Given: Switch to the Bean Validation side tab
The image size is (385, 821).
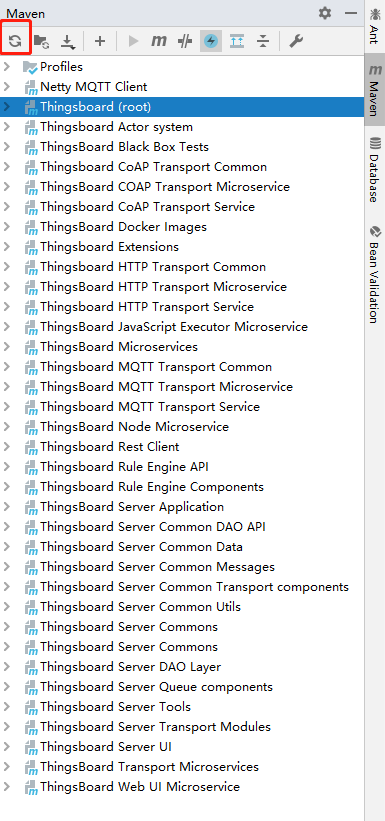Looking at the screenshot, I should tap(375, 275).
